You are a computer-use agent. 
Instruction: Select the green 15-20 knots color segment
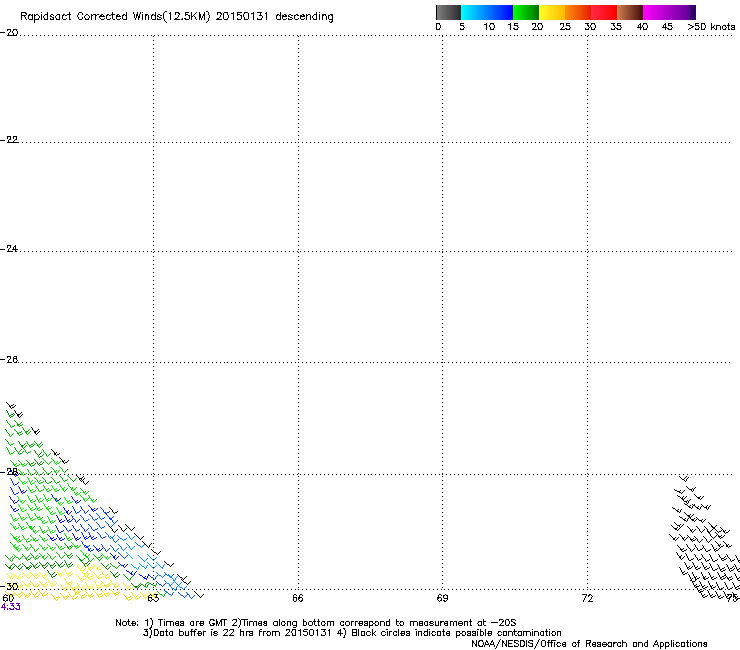point(526,12)
